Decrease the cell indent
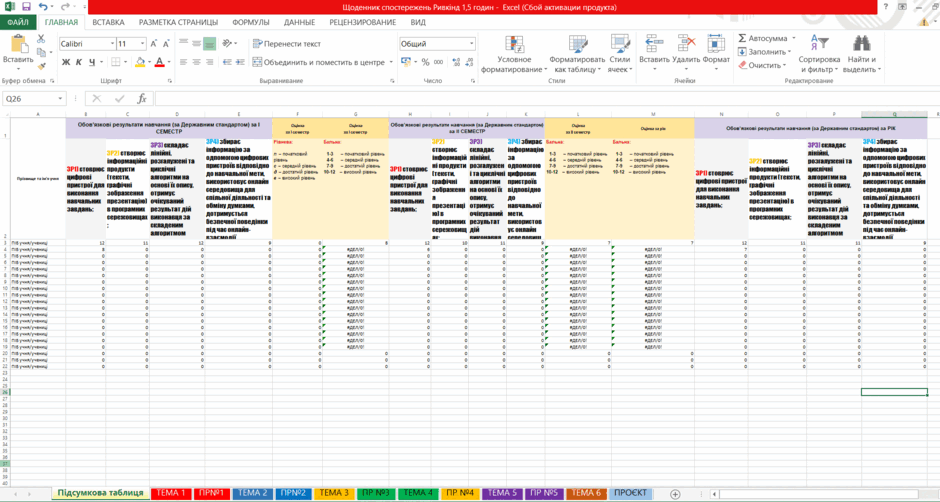The width and height of the screenshot is (940, 502). click(x=227, y=62)
